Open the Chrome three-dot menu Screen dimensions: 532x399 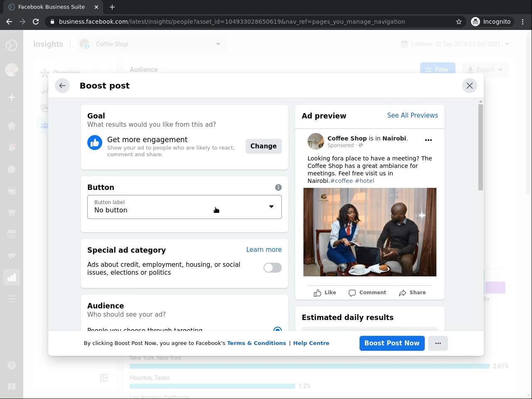[523, 22]
